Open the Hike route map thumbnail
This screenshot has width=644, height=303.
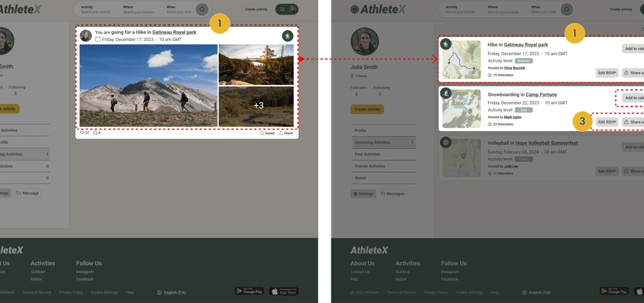tap(462, 60)
